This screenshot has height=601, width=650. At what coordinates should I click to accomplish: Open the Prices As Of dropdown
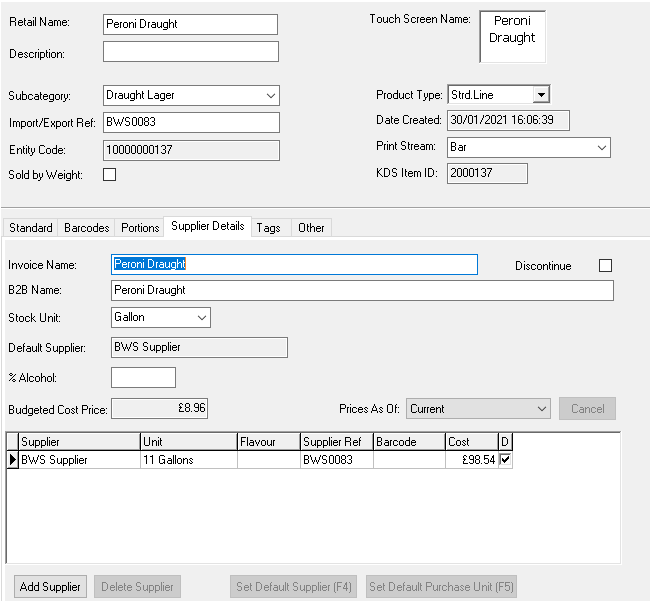[x=541, y=408]
